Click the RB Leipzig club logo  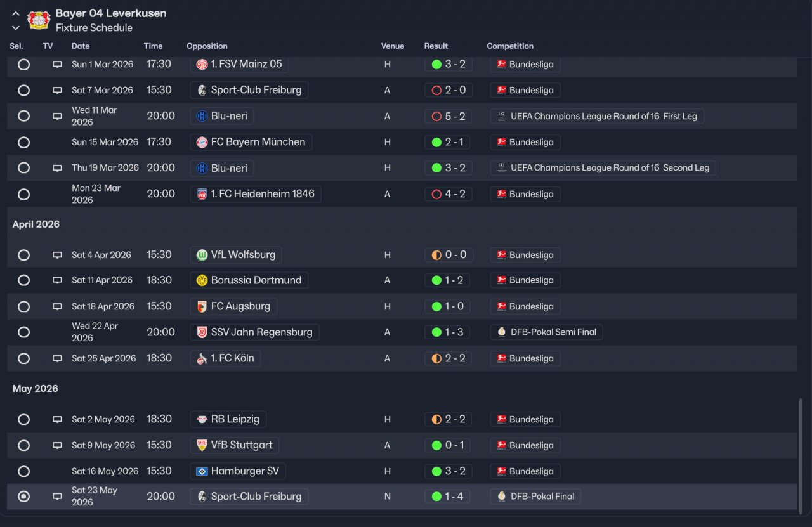pos(202,419)
